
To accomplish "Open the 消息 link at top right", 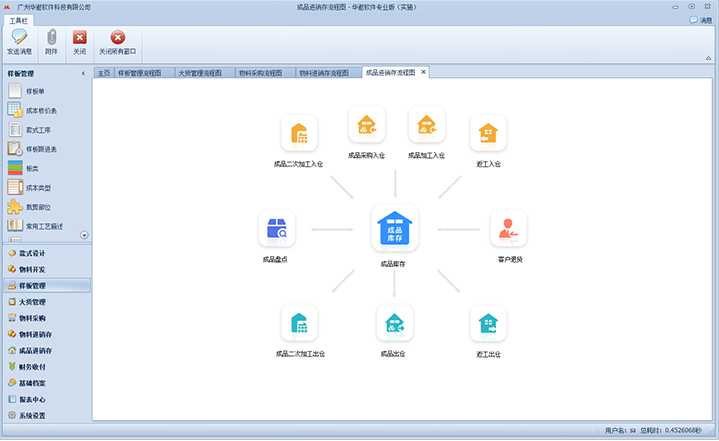I will 701,20.
